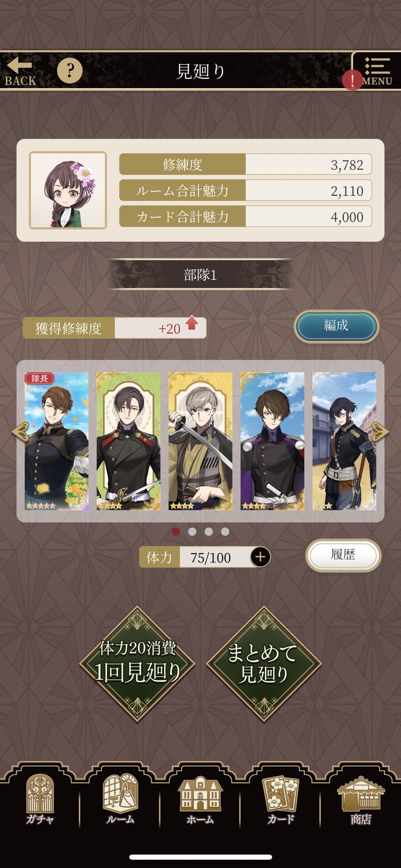This screenshot has height=868, width=401.
Task: Tap the 部隊1 squad banner
Action: pos(200,275)
